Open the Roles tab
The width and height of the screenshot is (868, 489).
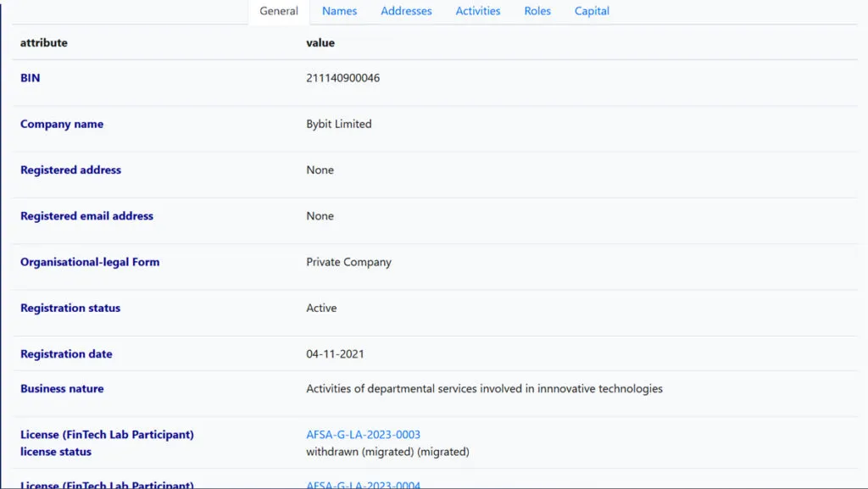pyautogui.click(x=537, y=11)
